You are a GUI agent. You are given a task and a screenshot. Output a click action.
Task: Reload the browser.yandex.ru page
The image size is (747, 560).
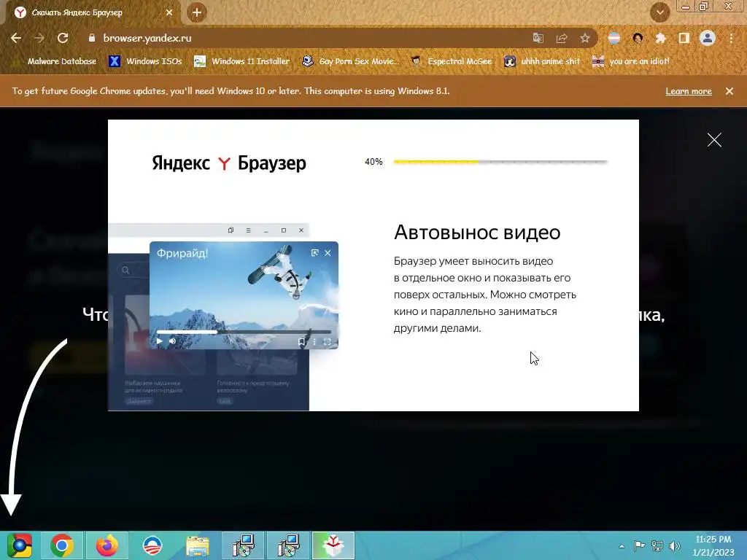point(63,38)
